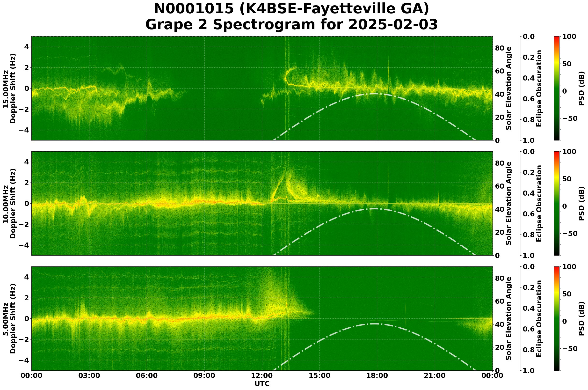The width and height of the screenshot is (588, 390).
Task: Click the bottom panel Solar Elevation Angle label
Action: click(x=509, y=319)
